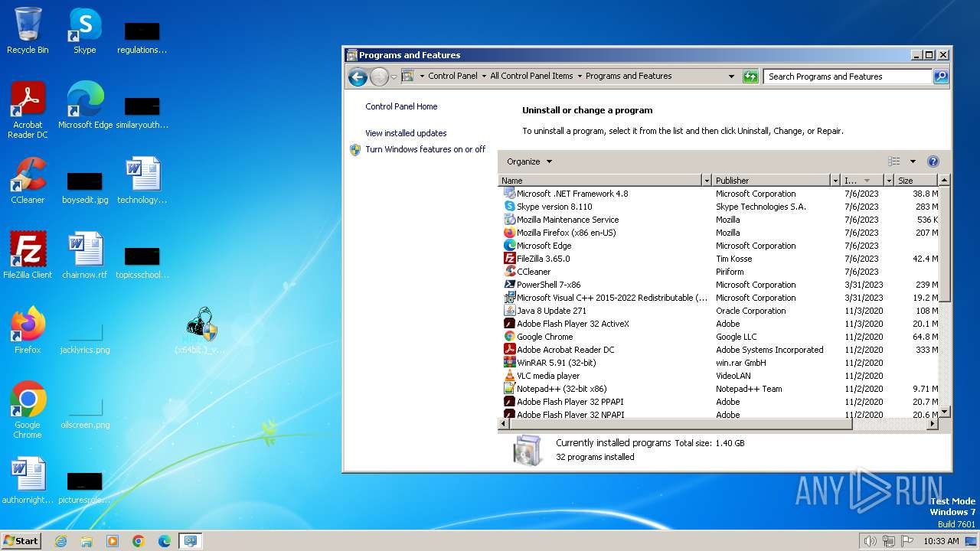Click the change view icon
The height and width of the screenshot is (551, 980).
tap(893, 161)
